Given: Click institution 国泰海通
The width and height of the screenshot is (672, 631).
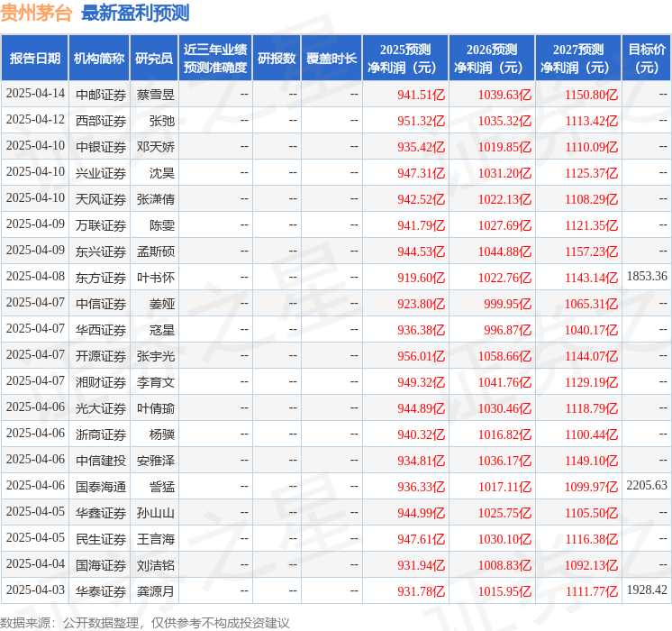Looking at the screenshot, I should 101,487.
